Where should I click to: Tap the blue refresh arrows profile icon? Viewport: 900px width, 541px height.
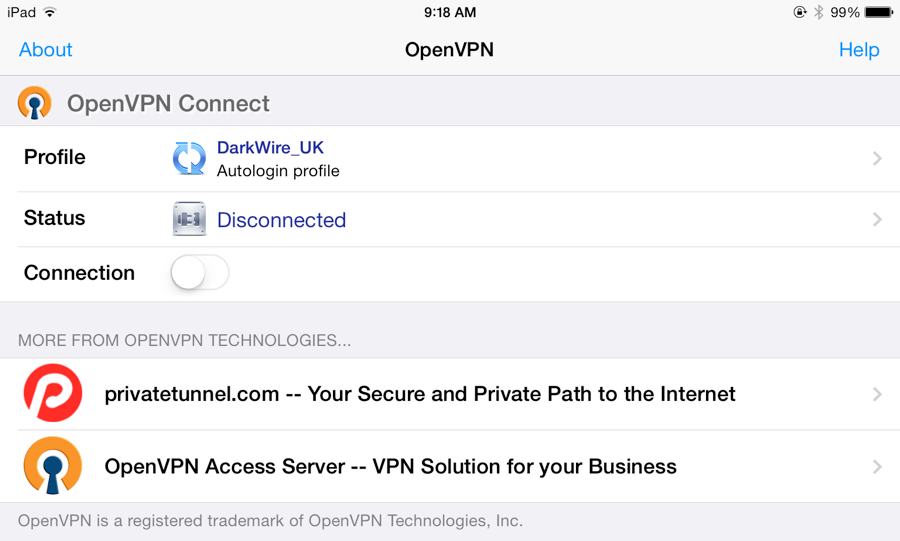pos(189,158)
